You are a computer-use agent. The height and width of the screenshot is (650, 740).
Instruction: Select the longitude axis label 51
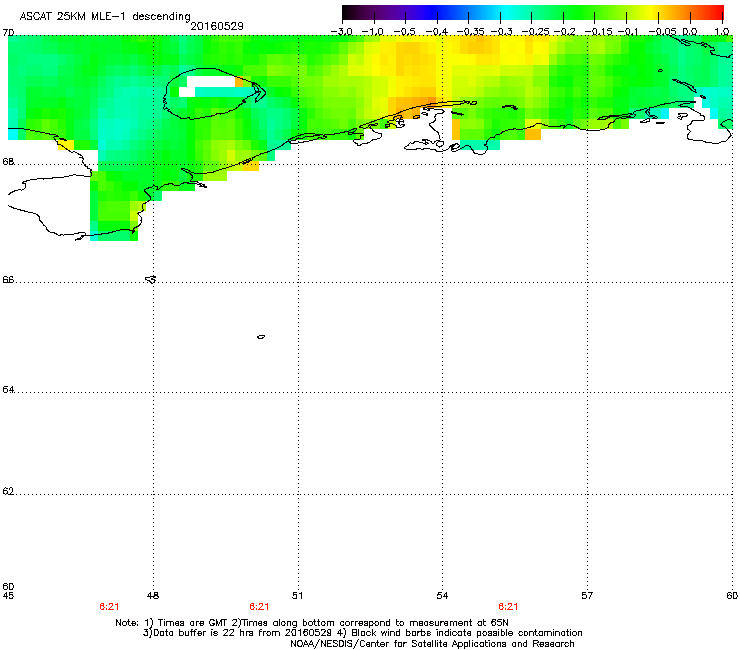pyautogui.click(x=297, y=596)
